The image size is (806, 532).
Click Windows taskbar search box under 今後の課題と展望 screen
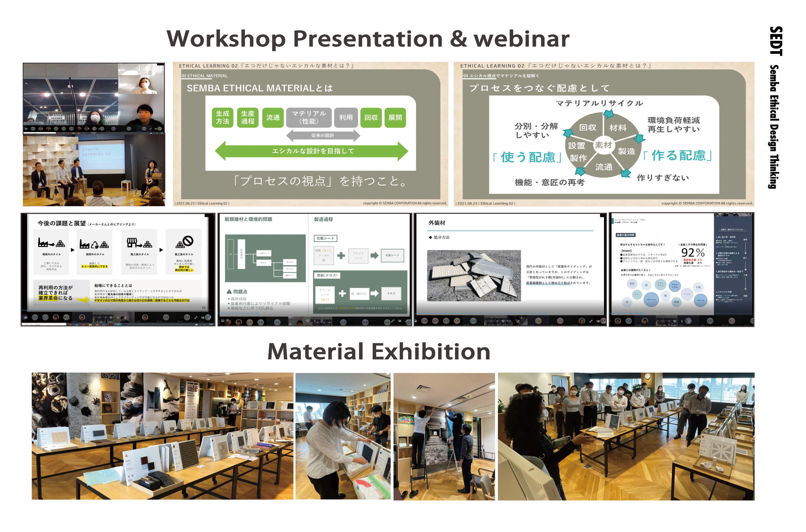pyautogui.click(x=44, y=324)
